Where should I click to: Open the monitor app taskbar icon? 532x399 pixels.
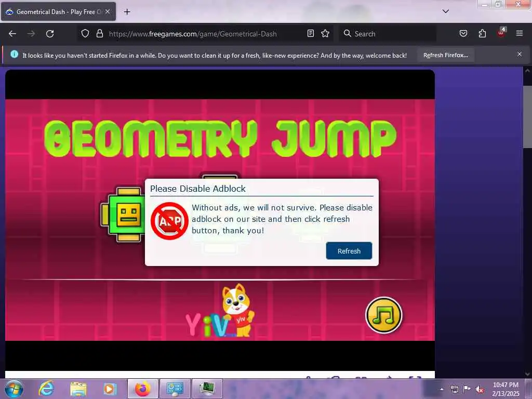tap(207, 389)
